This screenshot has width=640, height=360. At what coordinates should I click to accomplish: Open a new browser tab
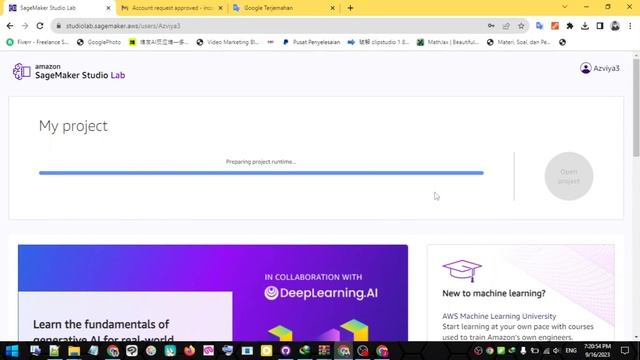coord(350,8)
